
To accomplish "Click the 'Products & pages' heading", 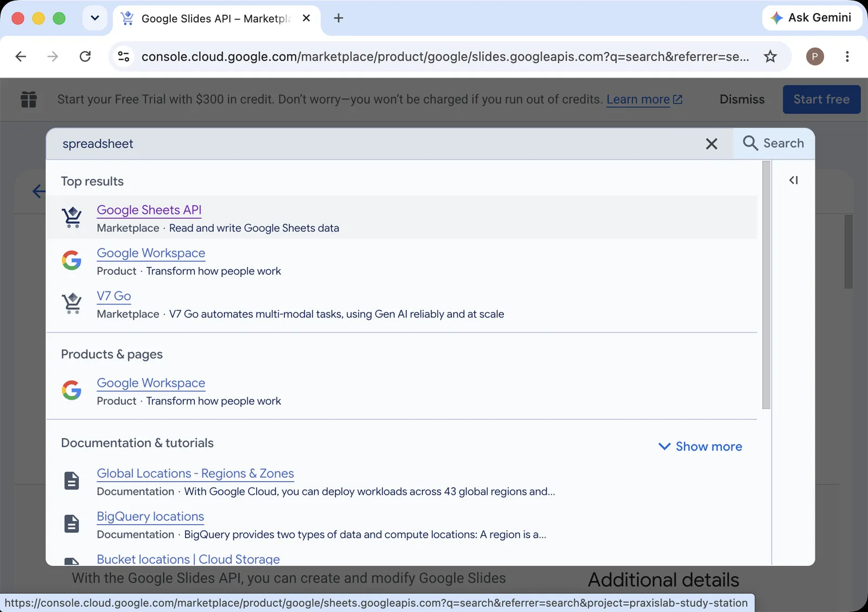I will click(x=112, y=354).
